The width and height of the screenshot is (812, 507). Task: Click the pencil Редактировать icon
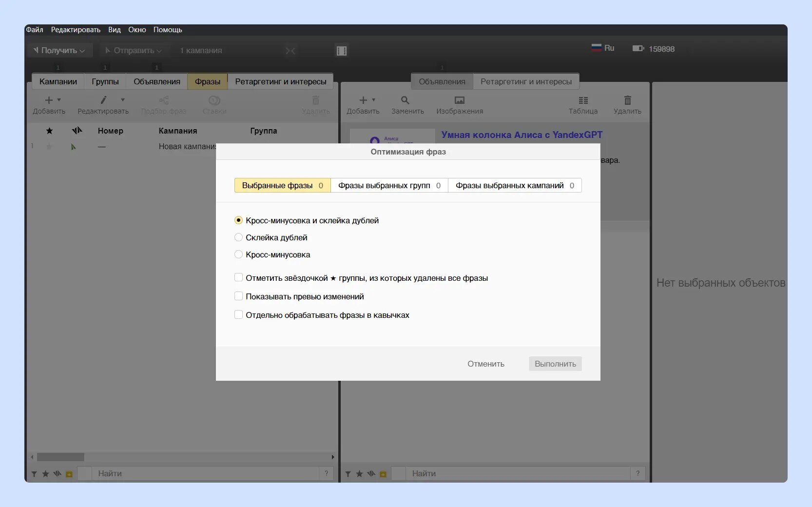tap(103, 100)
